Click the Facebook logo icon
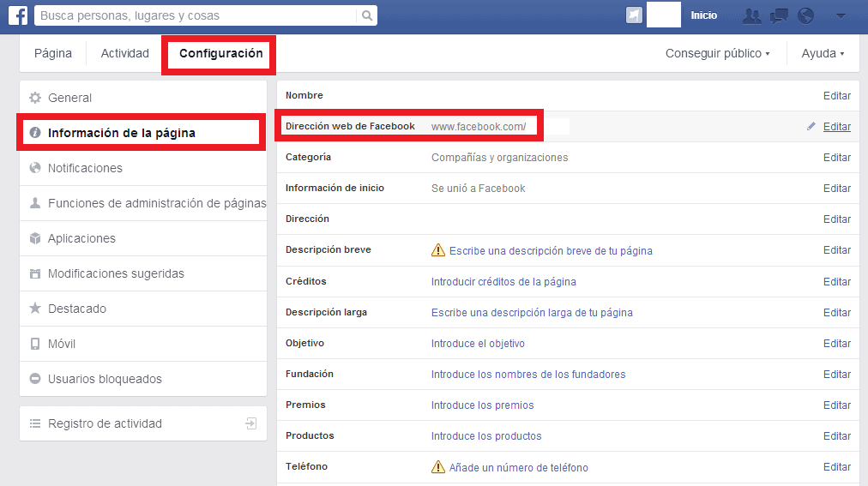 [18, 15]
